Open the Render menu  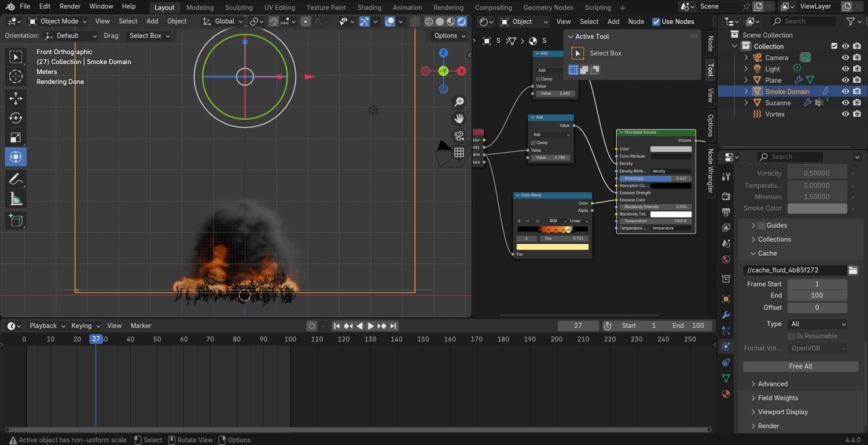[x=70, y=6]
